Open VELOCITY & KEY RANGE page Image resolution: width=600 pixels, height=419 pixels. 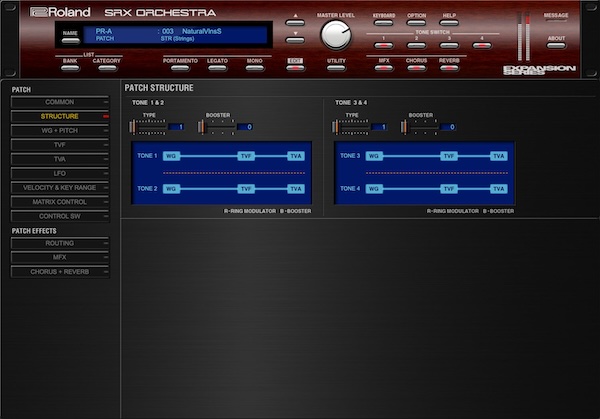(x=60, y=187)
